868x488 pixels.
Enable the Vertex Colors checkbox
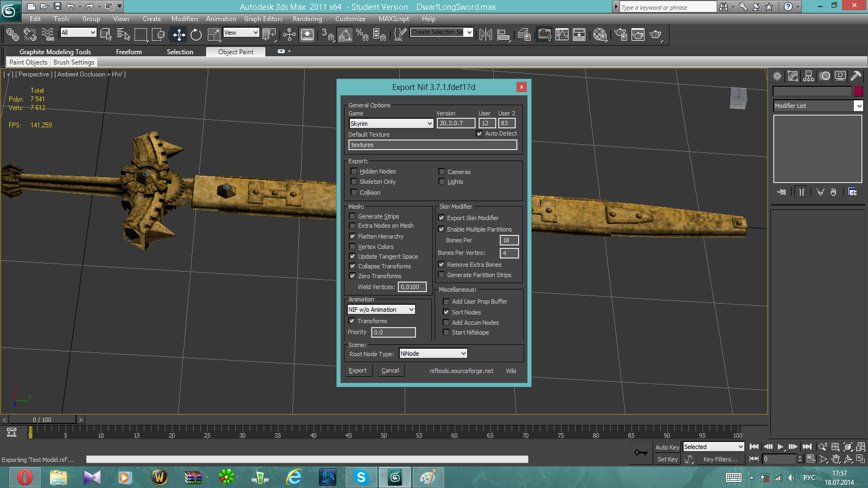click(x=352, y=247)
